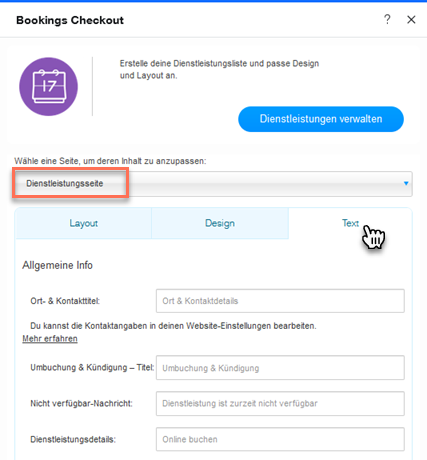Click the Ort- & Kontakttitel label
This screenshot has width=427, height=460.
pyautogui.click(x=65, y=301)
